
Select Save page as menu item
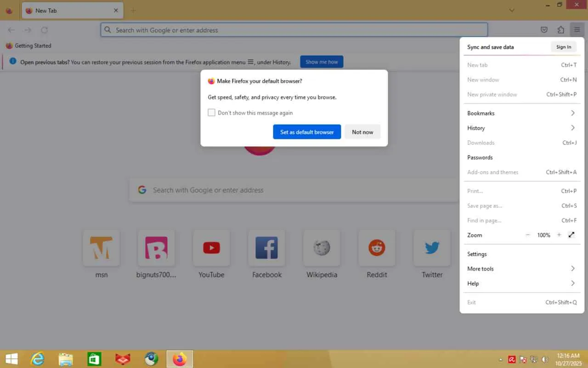(x=522, y=206)
